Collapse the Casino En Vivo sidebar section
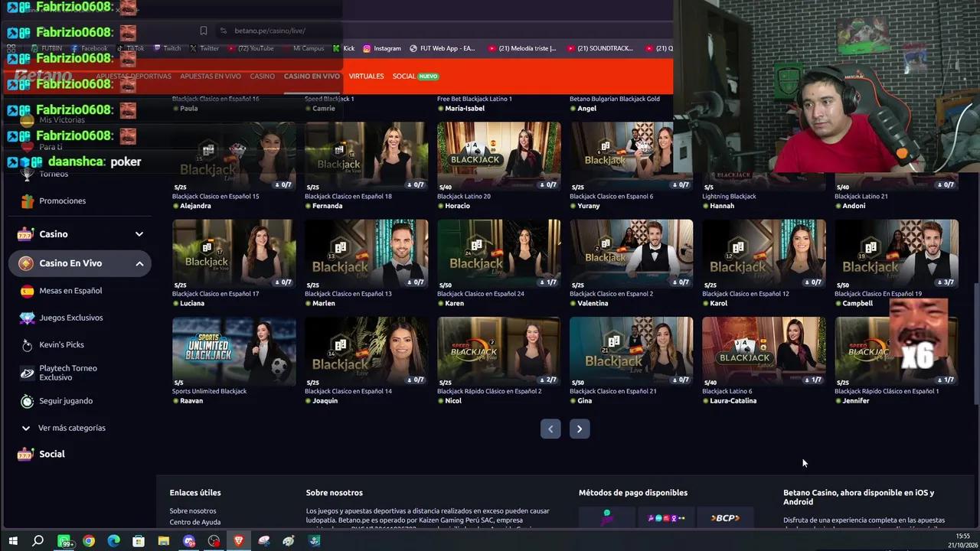The width and height of the screenshot is (980, 551). click(139, 263)
